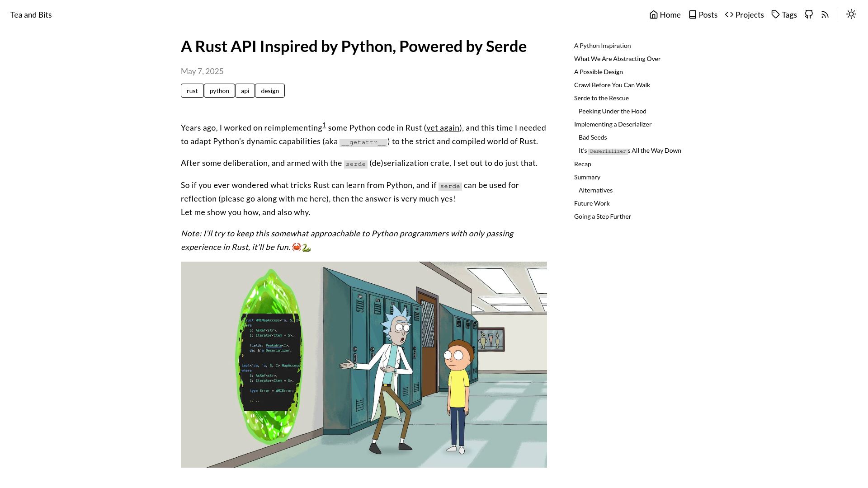Open the GitHub icon link
The width and height of the screenshot is (868, 488).
click(x=809, y=14)
